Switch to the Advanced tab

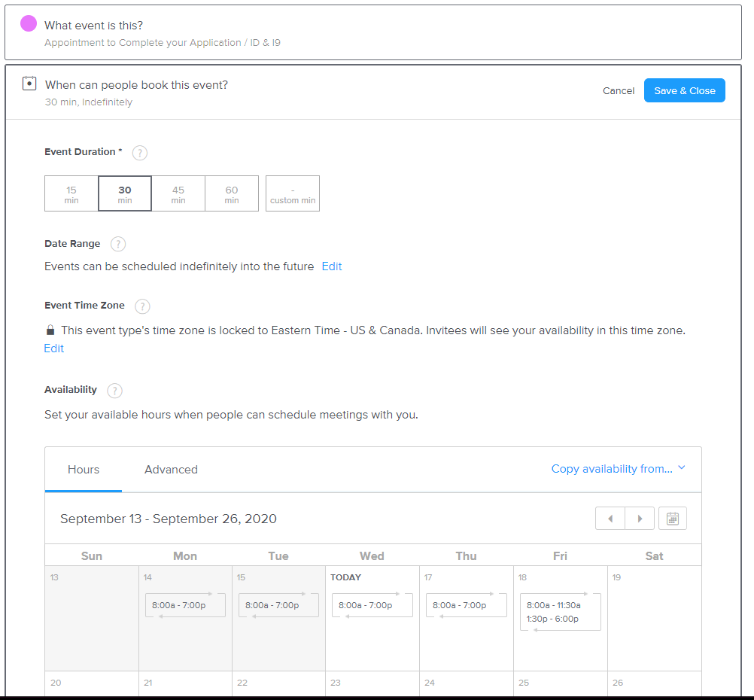[171, 470]
